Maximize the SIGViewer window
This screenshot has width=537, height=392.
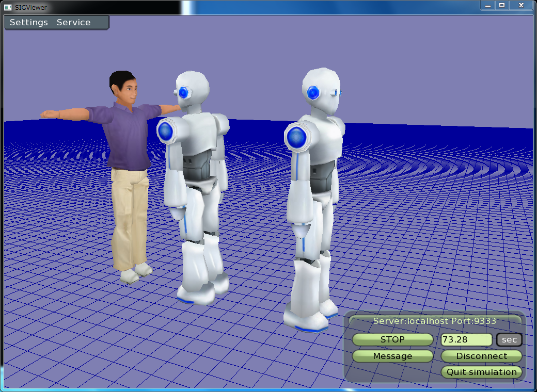coord(501,5)
